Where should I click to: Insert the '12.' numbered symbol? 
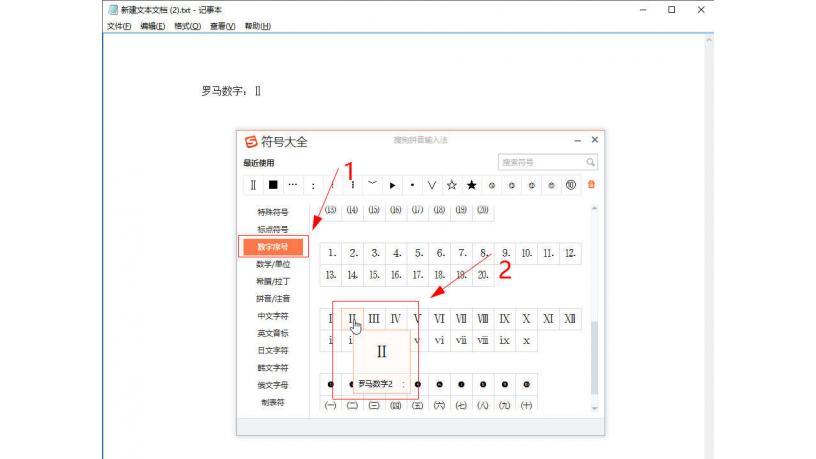(570, 253)
